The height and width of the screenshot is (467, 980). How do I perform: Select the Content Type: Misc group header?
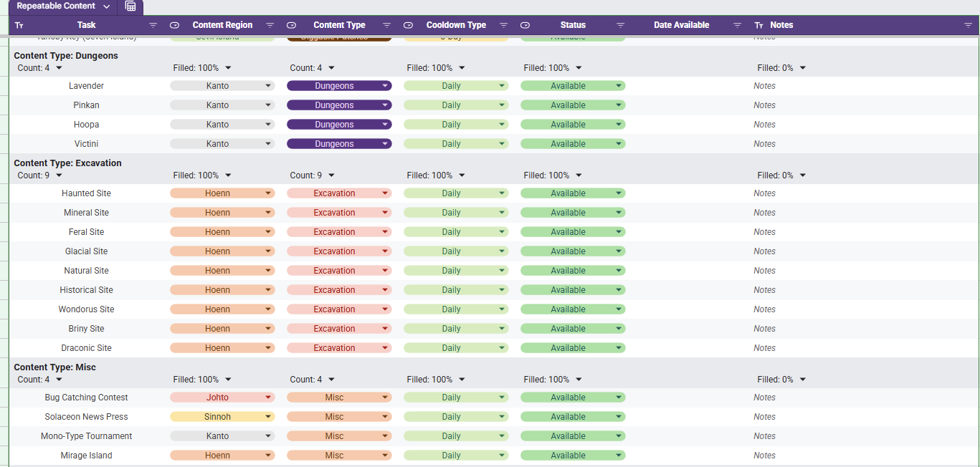[54, 367]
